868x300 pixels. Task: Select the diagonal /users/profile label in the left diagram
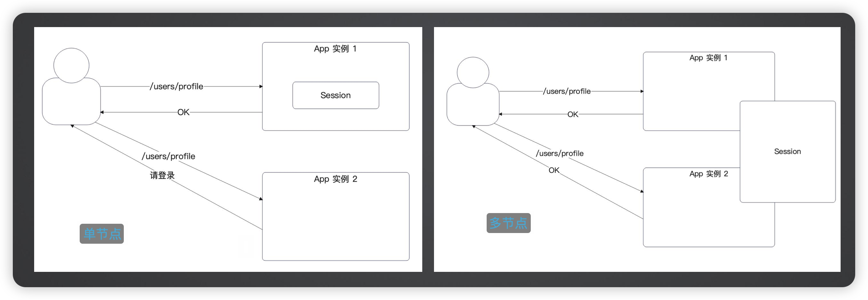coord(168,156)
